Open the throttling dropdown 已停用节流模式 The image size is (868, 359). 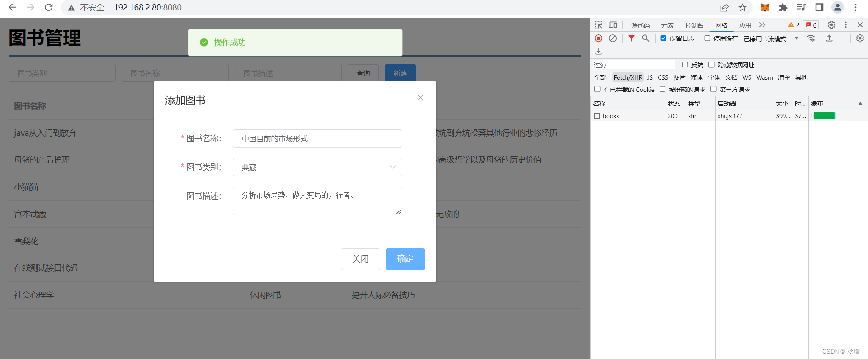coord(771,38)
